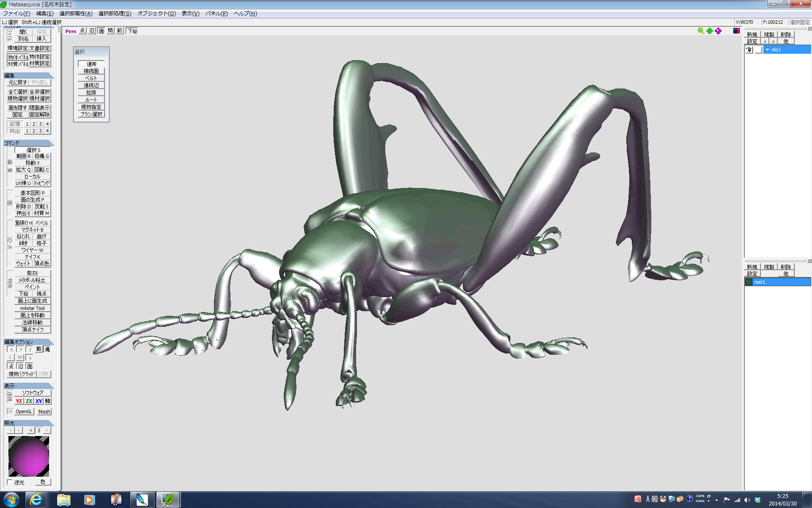Open Metasequoia from the Windows taskbar
This screenshot has width=812, height=508.
click(168, 500)
